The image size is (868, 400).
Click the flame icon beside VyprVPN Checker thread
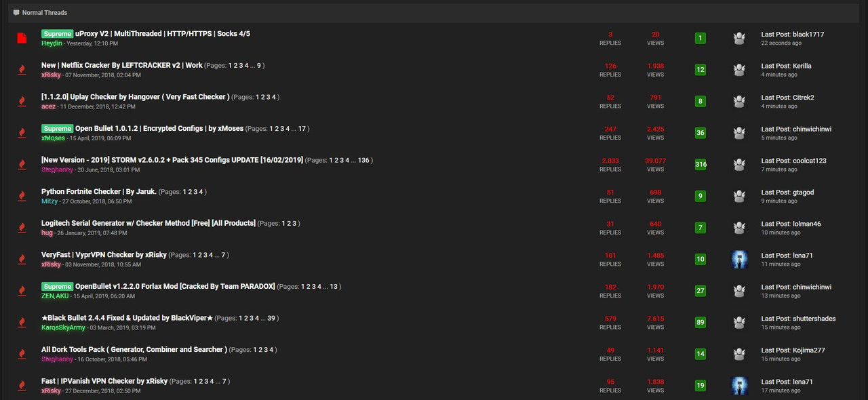[22, 260]
